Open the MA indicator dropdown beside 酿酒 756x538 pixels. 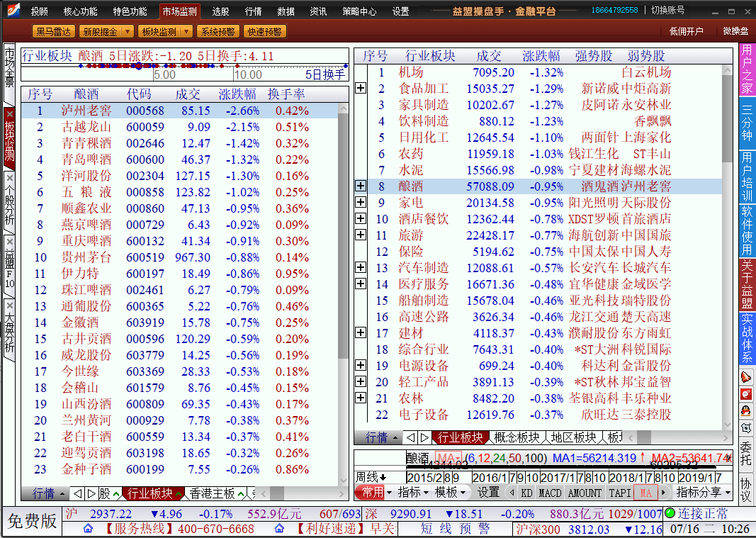click(448, 458)
